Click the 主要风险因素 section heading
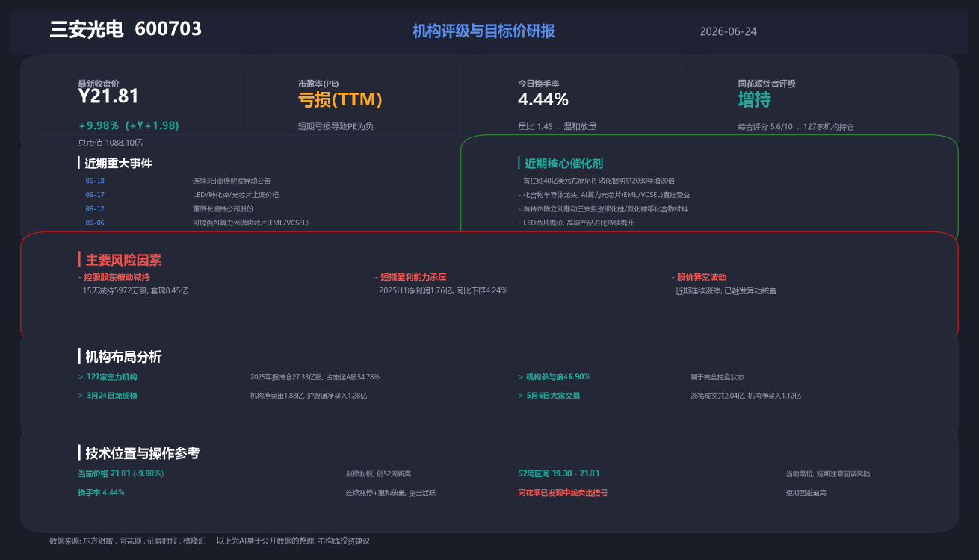This screenshot has width=979, height=560. 123,260
